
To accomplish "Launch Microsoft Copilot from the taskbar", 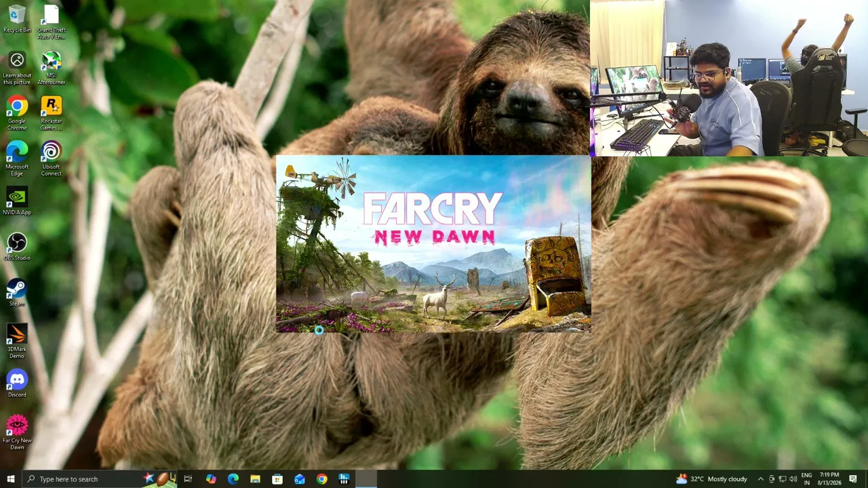I will 211,479.
